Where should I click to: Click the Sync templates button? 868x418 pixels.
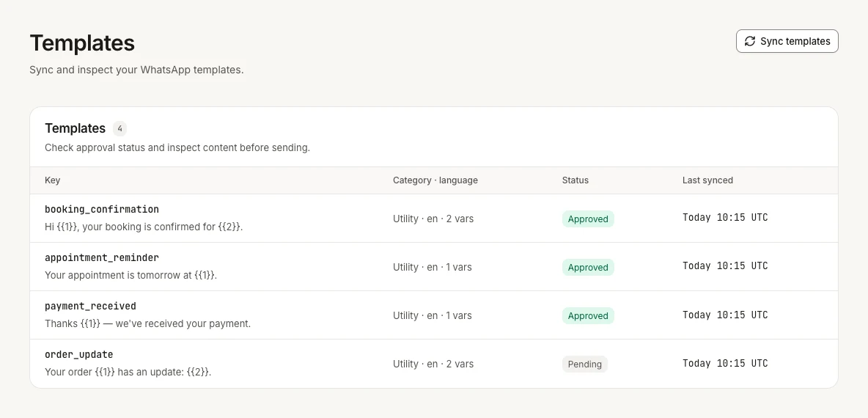[787, 42]
